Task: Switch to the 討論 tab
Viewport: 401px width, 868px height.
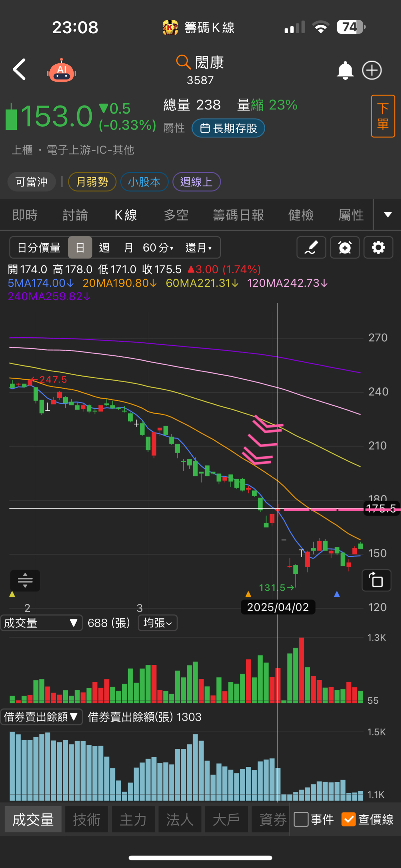Action: [75, 215]
